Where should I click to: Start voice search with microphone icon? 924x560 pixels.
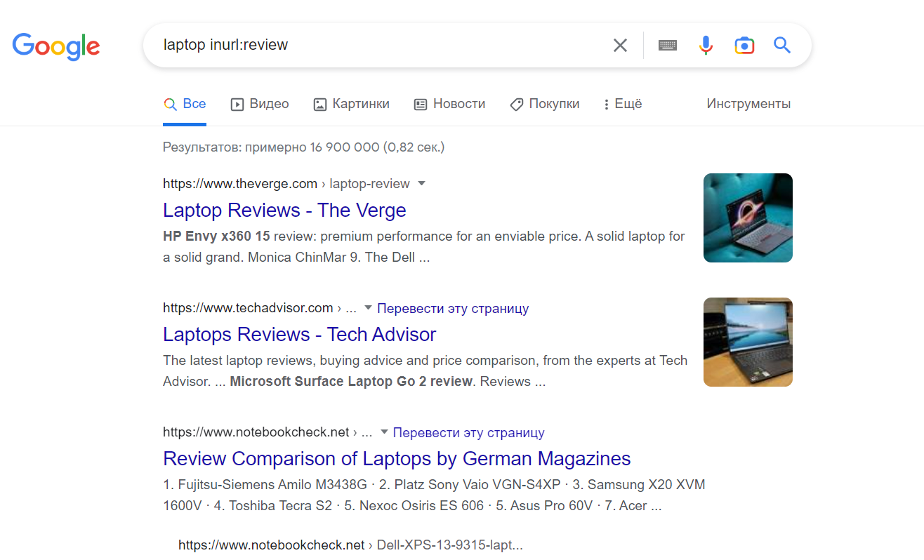(706, 46)
